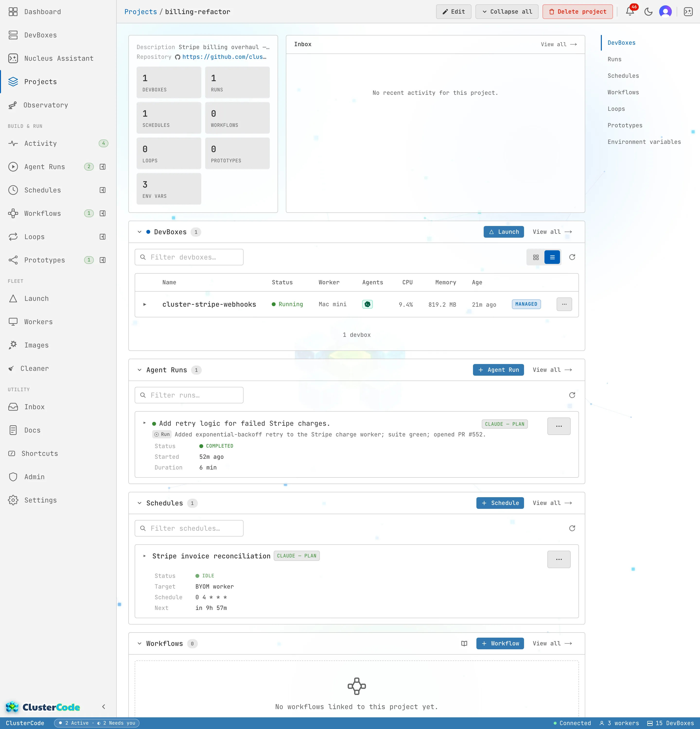This screenshot has width=700, height=729.
Task: Open more actions for Stripe invoice reconciliation
Action: pos(559,559)
